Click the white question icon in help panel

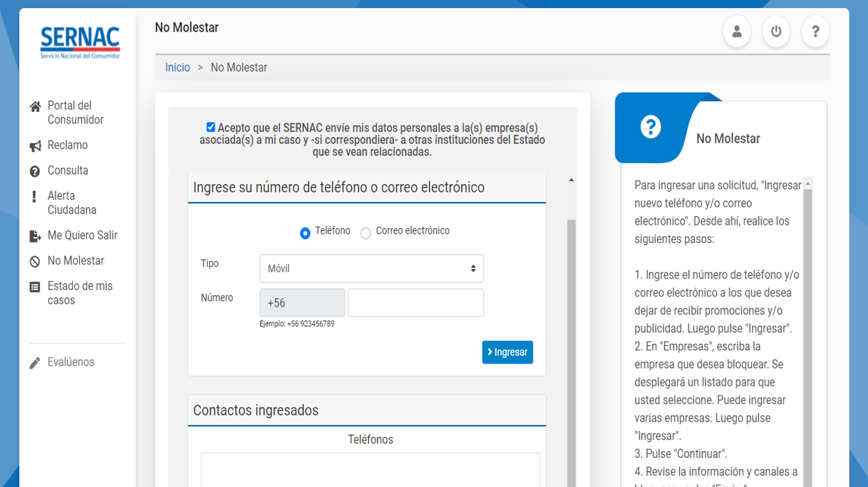point(650,127)
